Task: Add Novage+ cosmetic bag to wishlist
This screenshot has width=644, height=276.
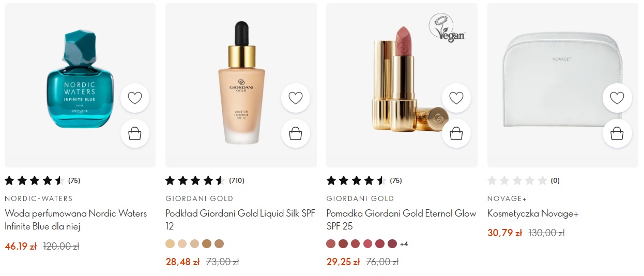Action: tap(617, 98)
